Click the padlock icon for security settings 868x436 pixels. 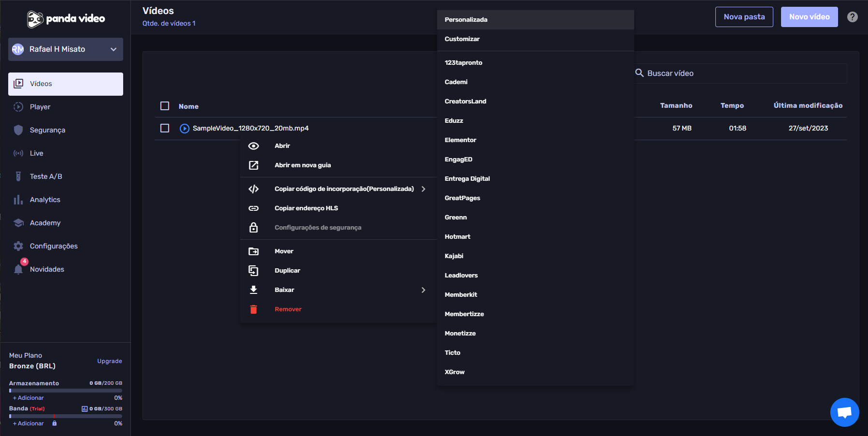[x=254, y=227]
